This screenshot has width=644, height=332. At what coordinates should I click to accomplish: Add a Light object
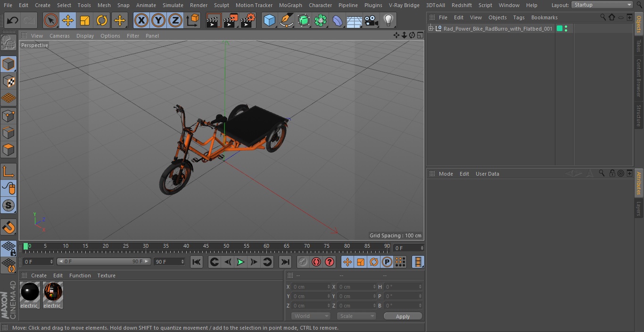tap(388, 21)
